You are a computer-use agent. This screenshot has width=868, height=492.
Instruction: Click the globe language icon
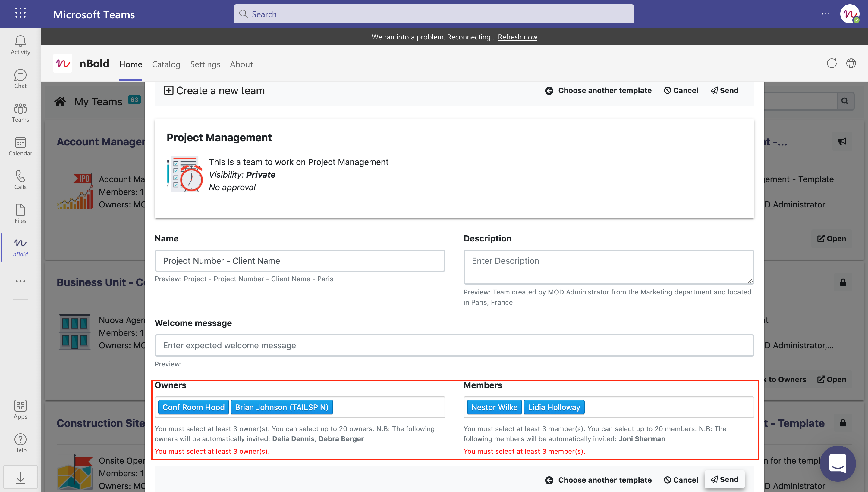[x=851, y=64]
